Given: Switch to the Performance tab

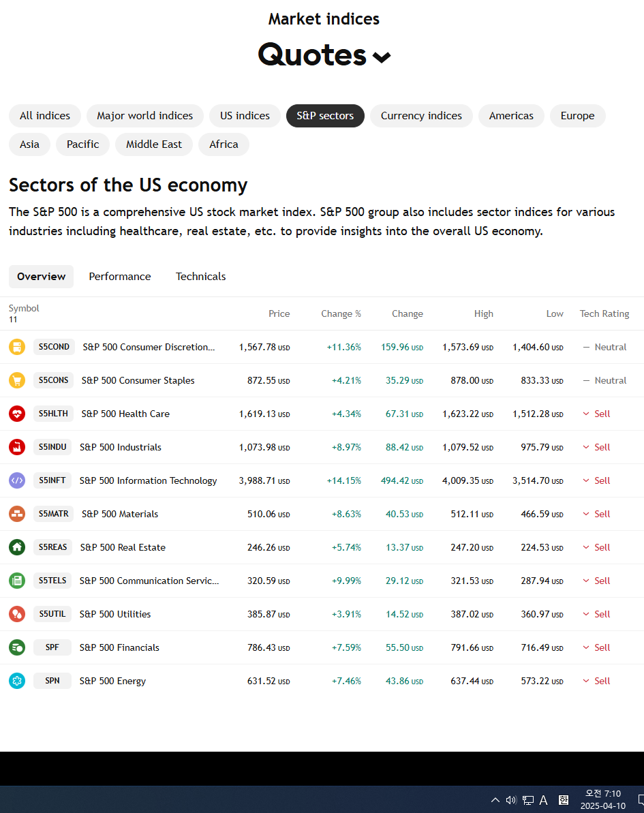Looking at the screenshot, I should pos(120,277).
